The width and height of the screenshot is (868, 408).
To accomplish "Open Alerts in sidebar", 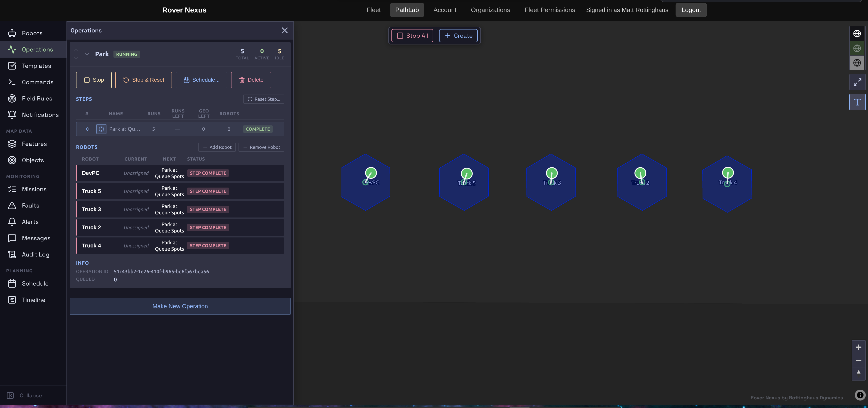I will 33,222.
